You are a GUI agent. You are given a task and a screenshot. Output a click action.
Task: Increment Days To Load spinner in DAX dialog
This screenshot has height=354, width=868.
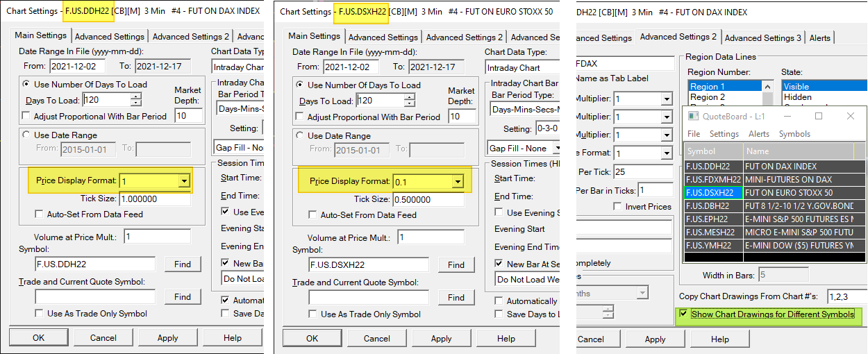coord(136,97)
